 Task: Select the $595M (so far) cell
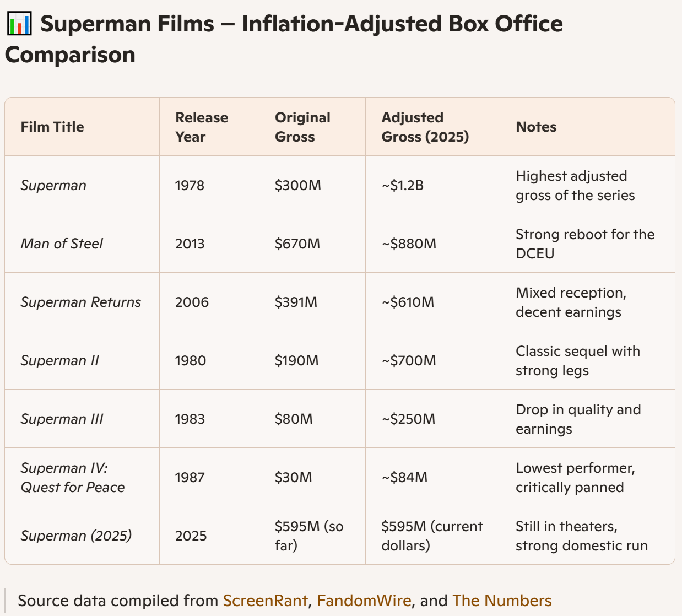(312, 536)
